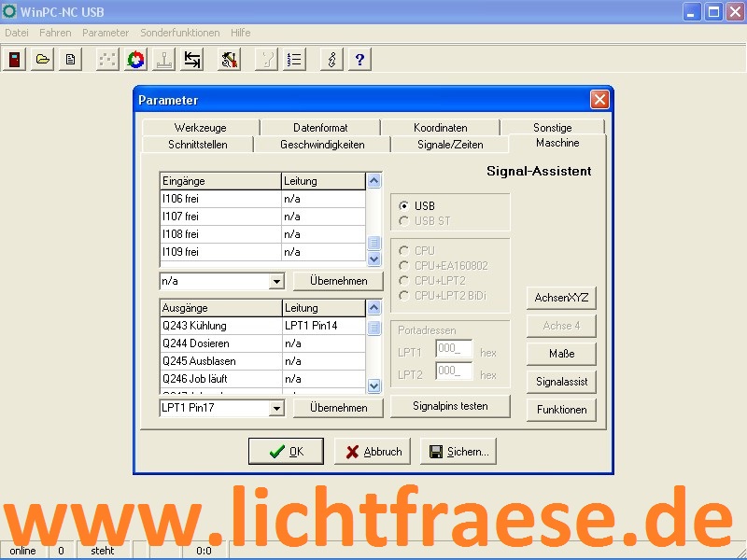
Task: Switch to the Koordinaten tab
Action: pyautogui.click(x=440, y=128)
